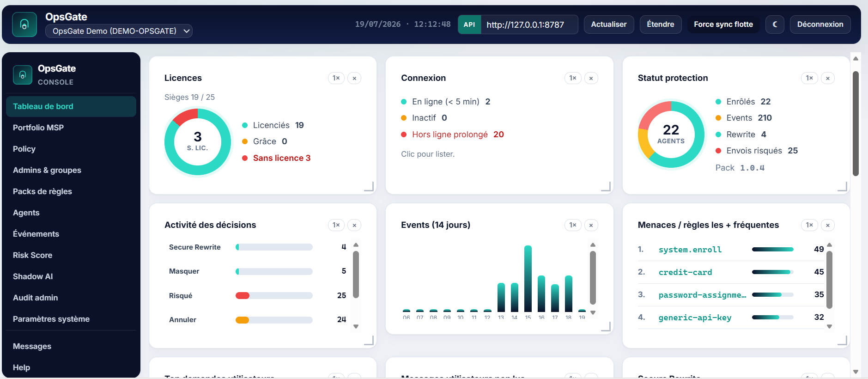Click the down arrow of Activité des décisions scrollbar
868x379 pixels.
click(356, 326)
